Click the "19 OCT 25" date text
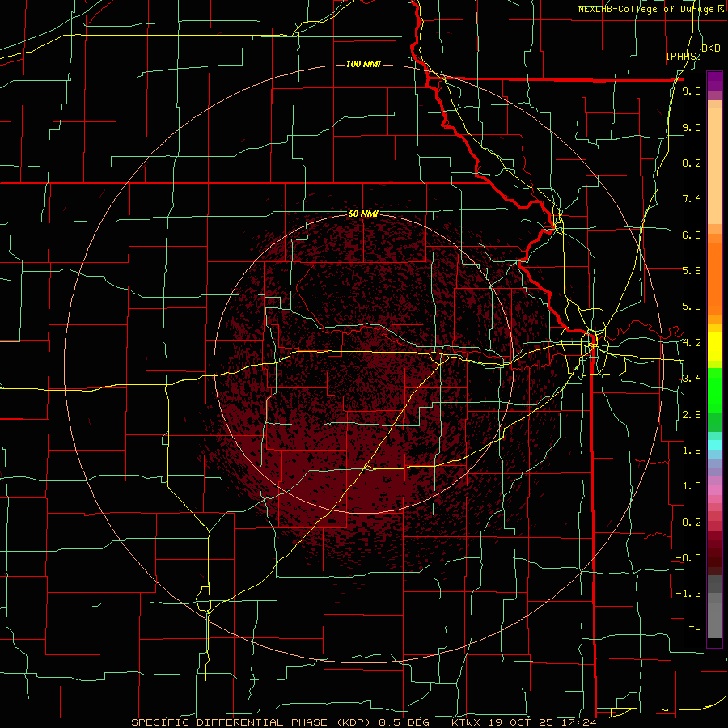Screen dimensions: 728x728 pos(519,722)
